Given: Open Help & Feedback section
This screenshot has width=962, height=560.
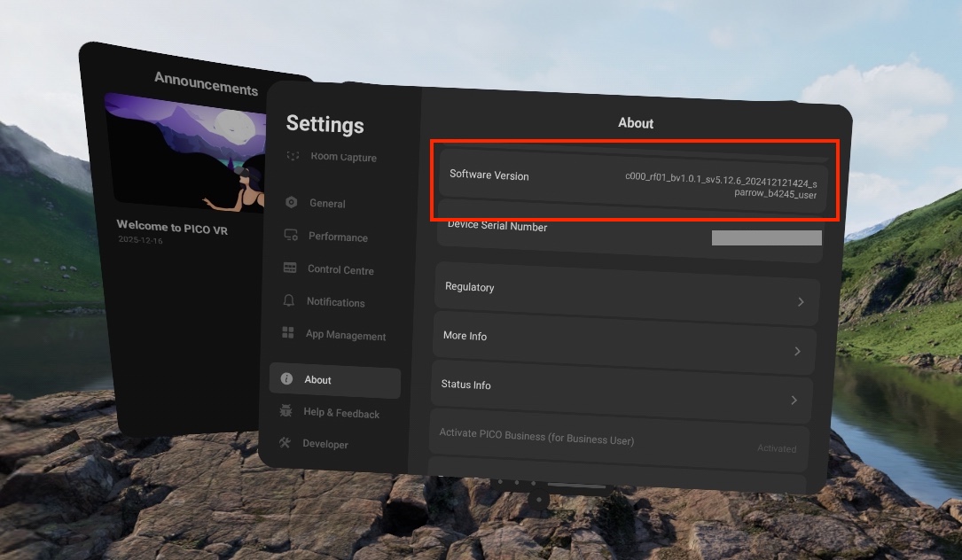Looking at the screenshot, I should [x=341, y=413].
